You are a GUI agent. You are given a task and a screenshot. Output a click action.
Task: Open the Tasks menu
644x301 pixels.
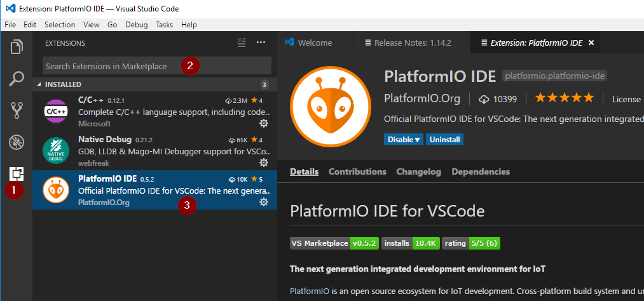(x=164, y=25)
